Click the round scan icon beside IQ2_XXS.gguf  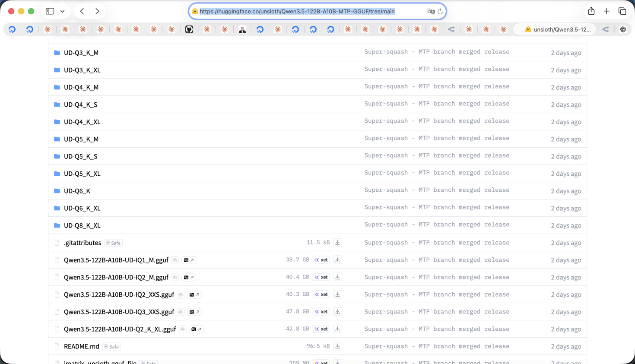(x=181, y=295)
